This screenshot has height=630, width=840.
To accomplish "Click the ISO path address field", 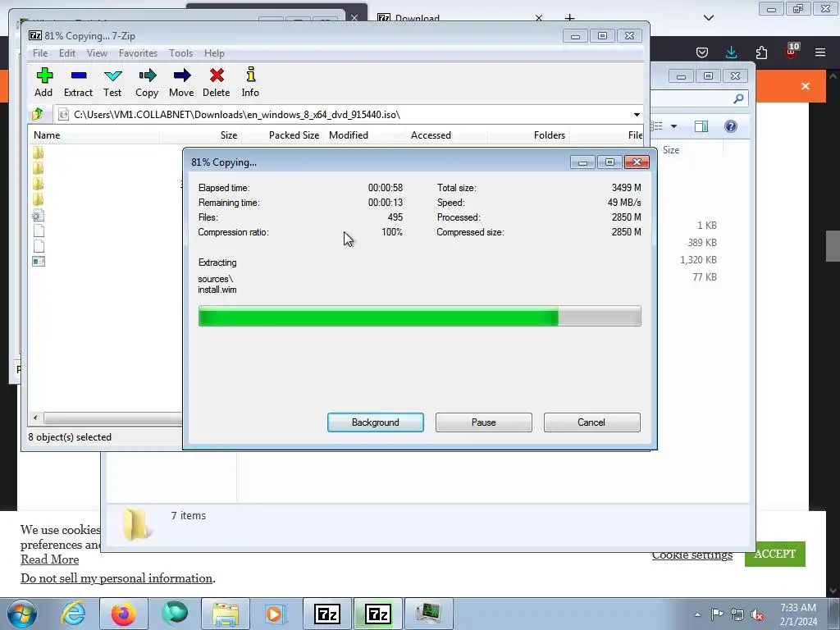I will (343, 115).
